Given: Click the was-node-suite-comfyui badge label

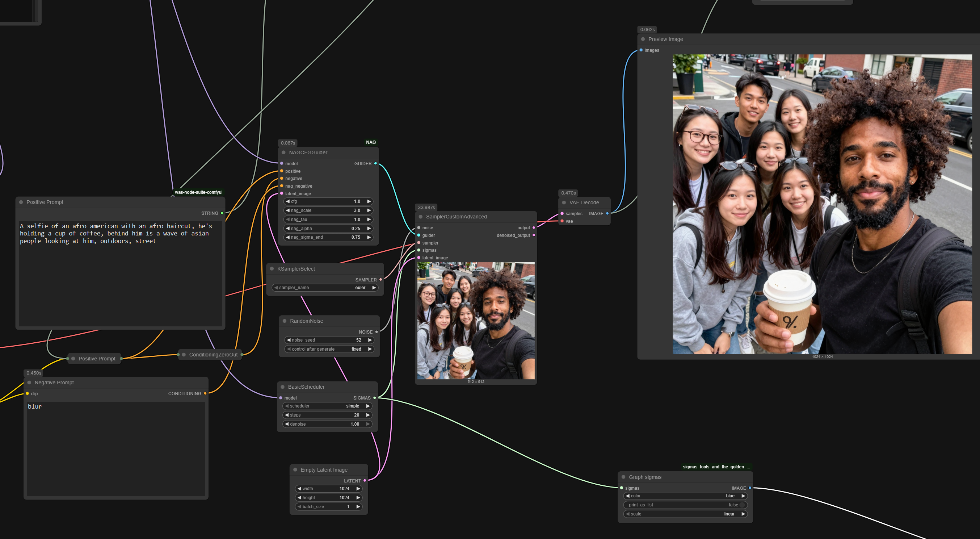Looking at the screenshot, I should click(199, 192).
